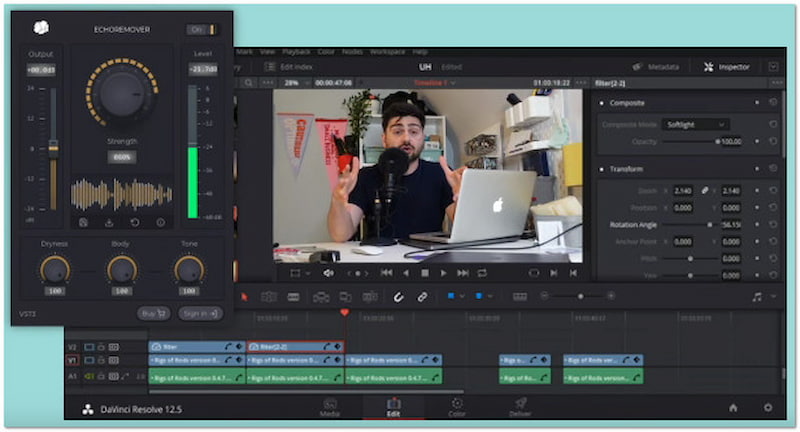Screen dimensions: 800x432
Task: Click the info icon under the EchoRemover waveform
Action: pyautogui.click(x=160, y=222)
